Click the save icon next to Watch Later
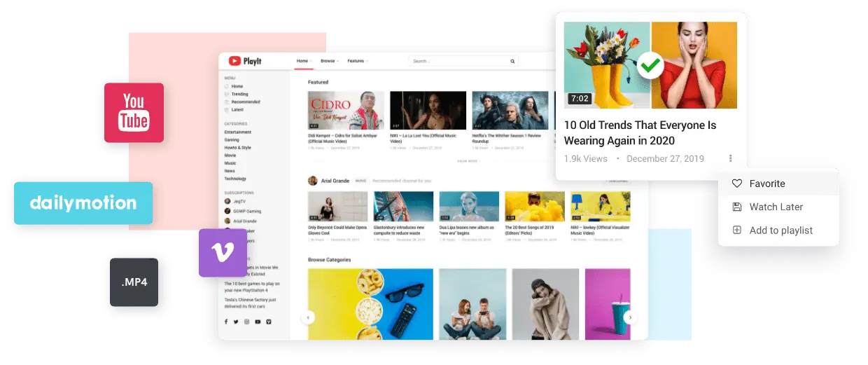The width and height of the screenshot is (868, 365). pyautogui.click(x=736, y=207)
